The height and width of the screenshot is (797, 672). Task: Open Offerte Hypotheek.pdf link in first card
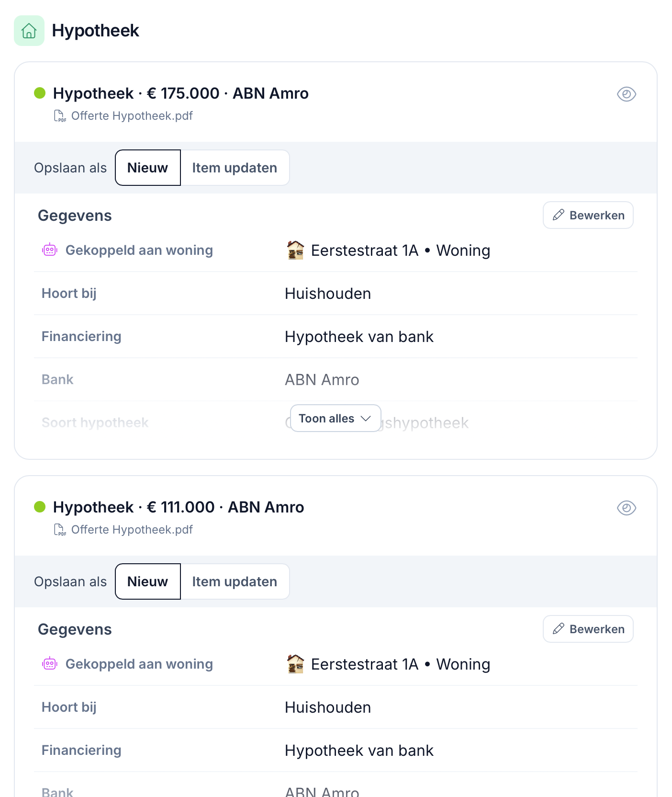132,116
